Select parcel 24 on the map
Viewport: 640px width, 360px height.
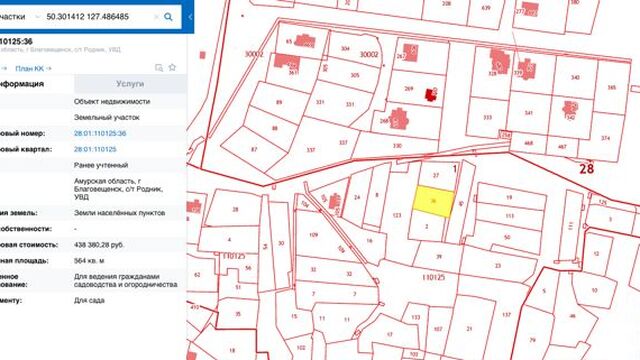pos(357,197)
